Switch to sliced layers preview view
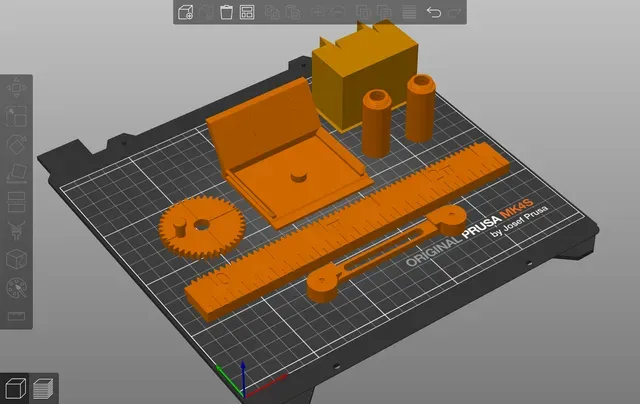640x404 pixels. point(43,388)
